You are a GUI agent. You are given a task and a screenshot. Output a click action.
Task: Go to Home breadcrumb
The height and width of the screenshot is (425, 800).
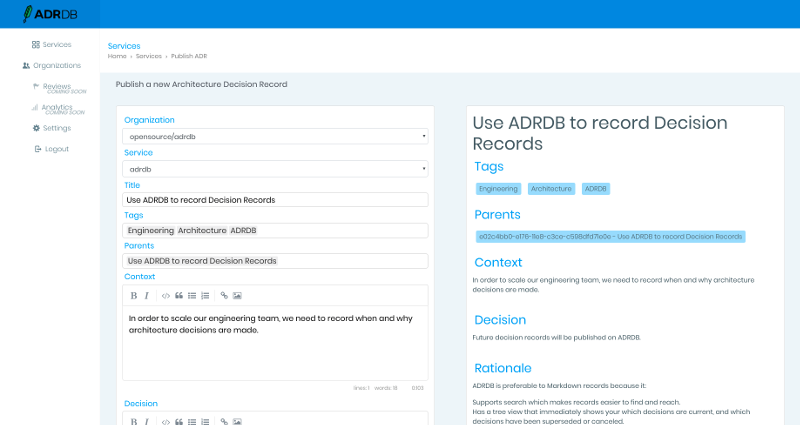pos(117,56)
